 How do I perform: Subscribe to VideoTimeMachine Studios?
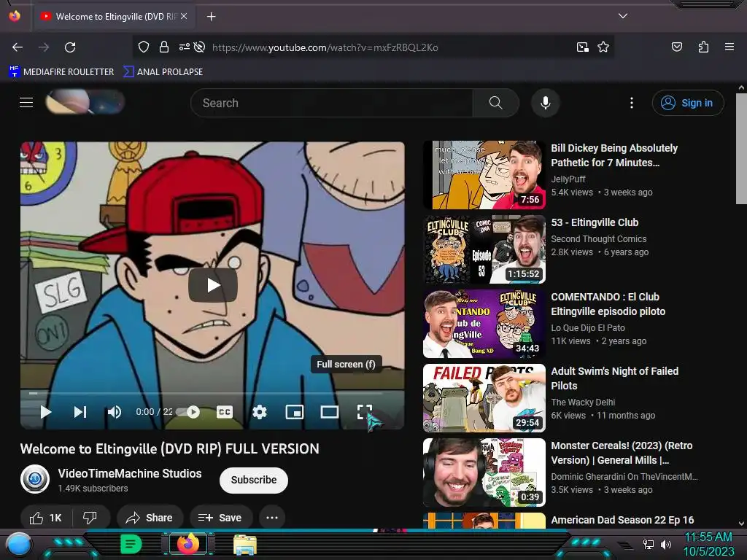[x=253, y=480]
